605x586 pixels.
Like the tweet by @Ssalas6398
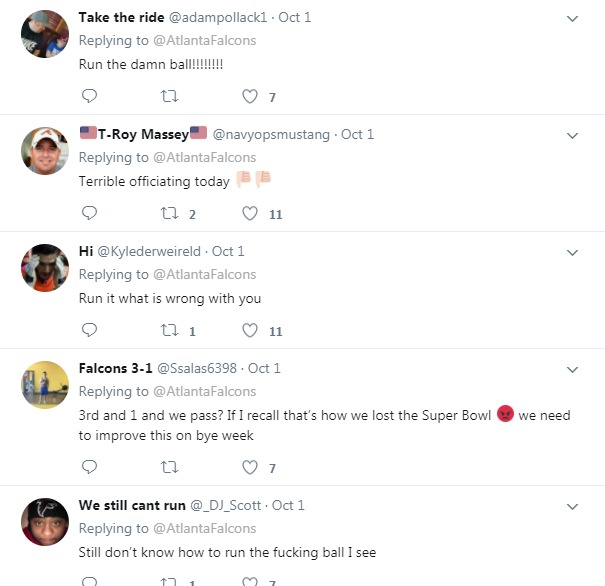coord(250,466)
